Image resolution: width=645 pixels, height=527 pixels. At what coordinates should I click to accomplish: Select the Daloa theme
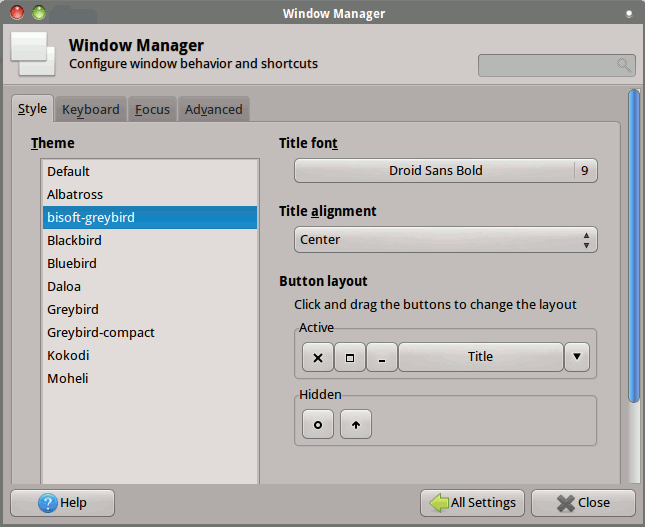click(x=150, y=287)
